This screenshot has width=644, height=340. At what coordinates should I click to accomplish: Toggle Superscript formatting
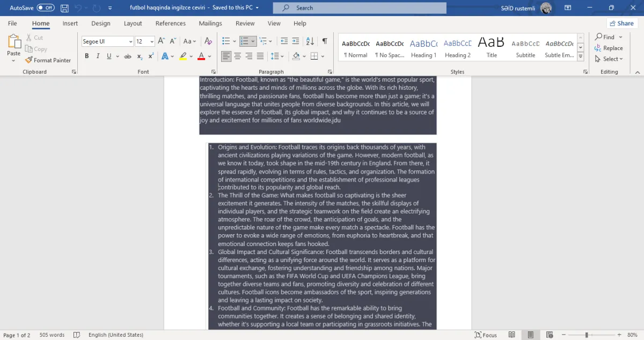click(151, 56)
